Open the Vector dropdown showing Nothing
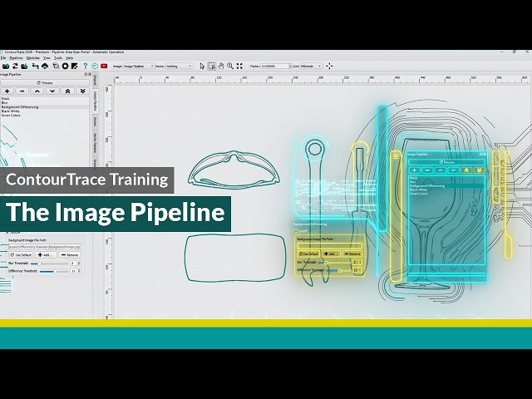Image resolution: width=532 pixels, height=399 pixels. pos(180,66)
